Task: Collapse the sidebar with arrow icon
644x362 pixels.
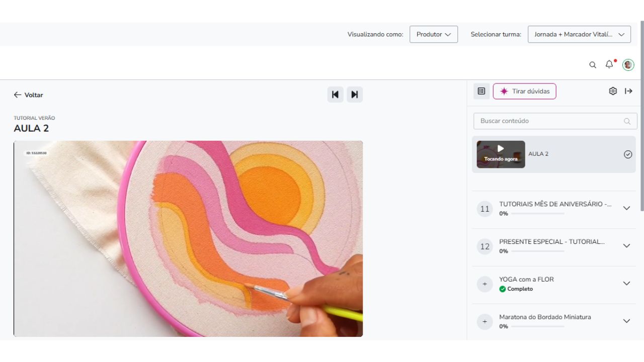Action: pyautogui.click(x=629, y=91)
